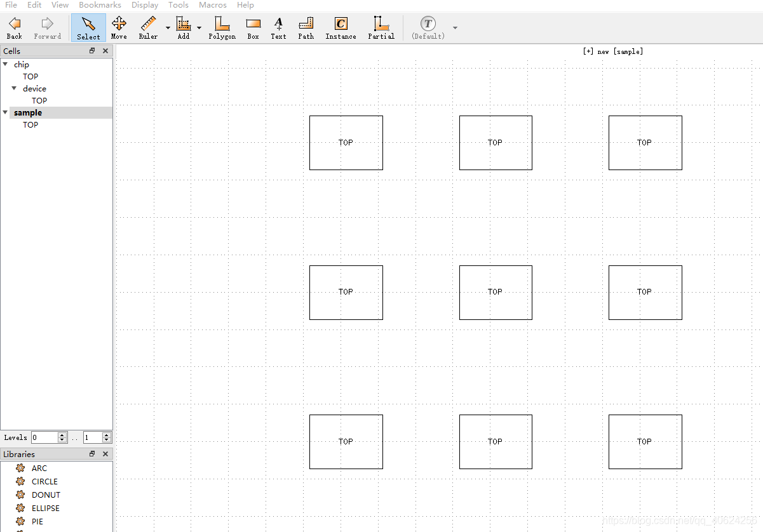Image resolution: width=763 pixels, height=532 pixels.
Task: Click the Forward navigation arrow
Action: click(x=48, y=27)
